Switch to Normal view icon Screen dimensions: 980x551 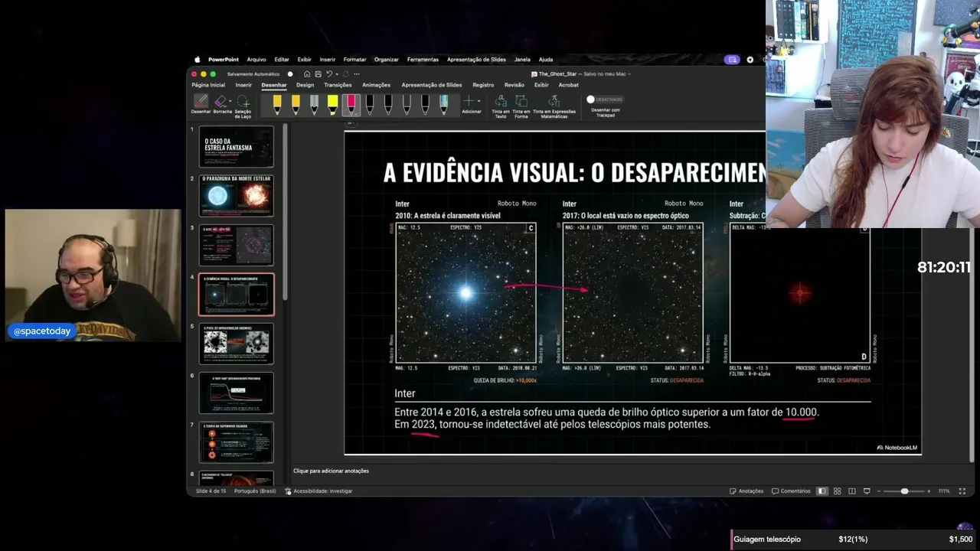[x=822, y=491]
